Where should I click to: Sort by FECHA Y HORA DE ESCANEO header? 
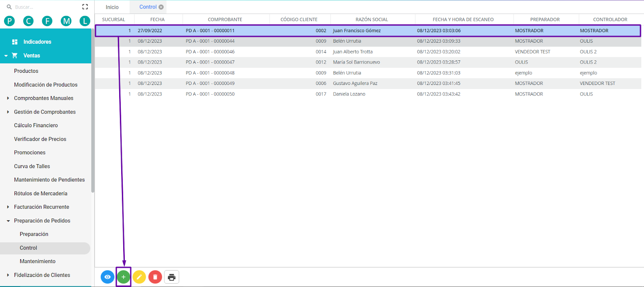(463, 19)
